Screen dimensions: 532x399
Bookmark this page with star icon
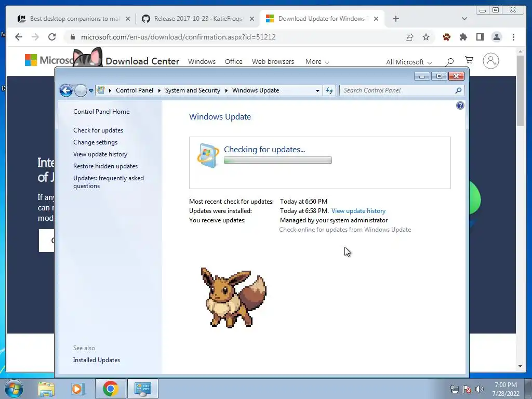[426, 37]
